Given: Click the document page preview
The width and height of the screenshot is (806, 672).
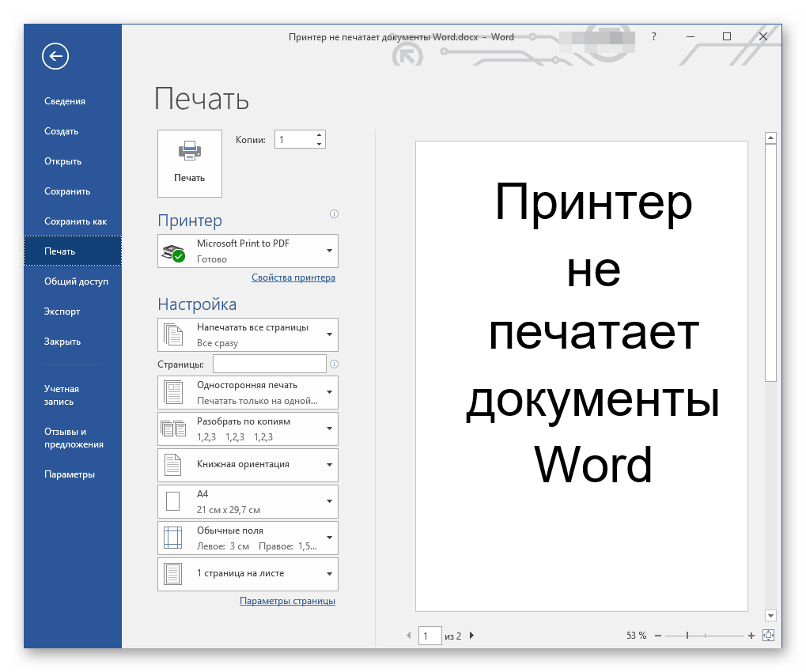Looking at the screenshot, I should click(x=581, y=376).
